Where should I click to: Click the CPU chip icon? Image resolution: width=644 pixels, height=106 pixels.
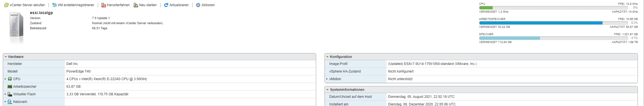tap(10, 79)
